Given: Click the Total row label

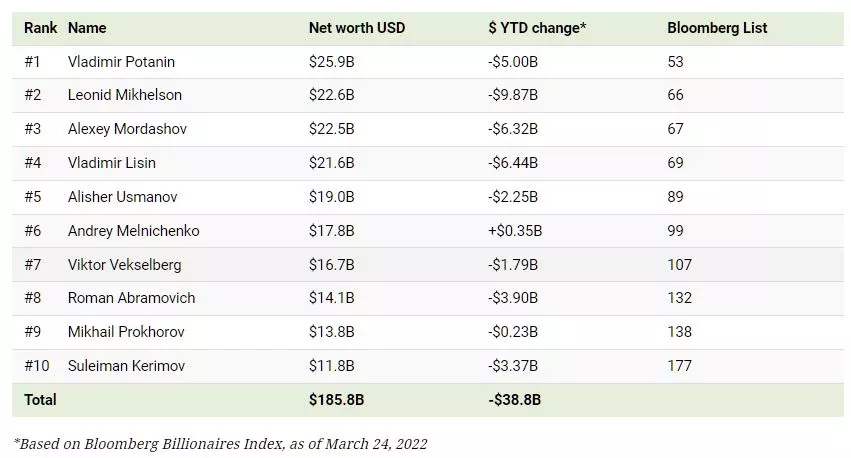Looking at the screenshot, I should tap(41, 400).
